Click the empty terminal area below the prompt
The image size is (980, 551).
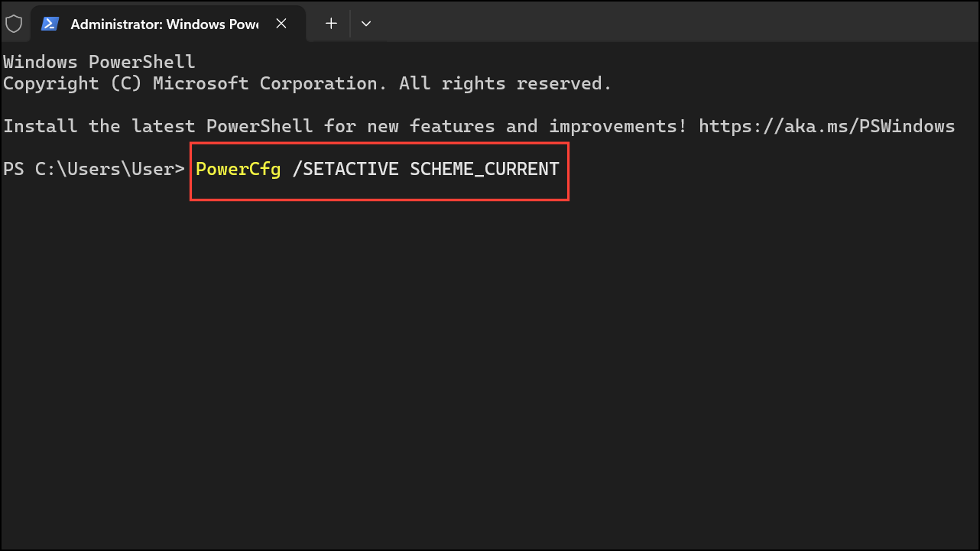489,367
